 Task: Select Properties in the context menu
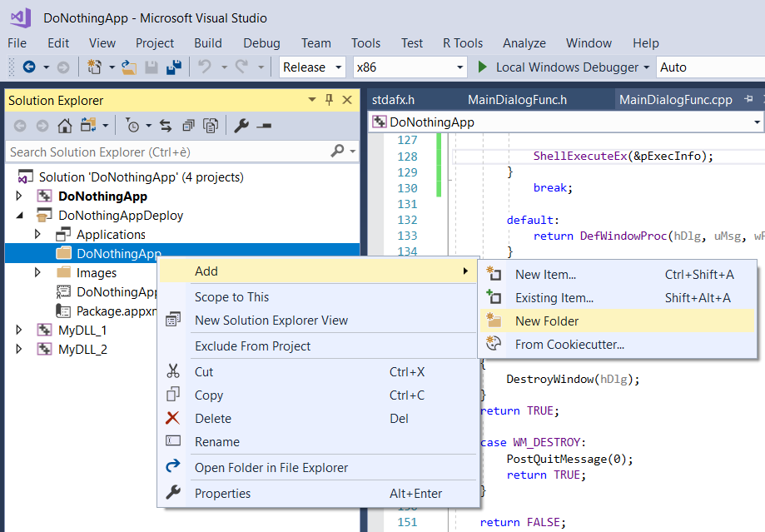(x=318, y=494)
